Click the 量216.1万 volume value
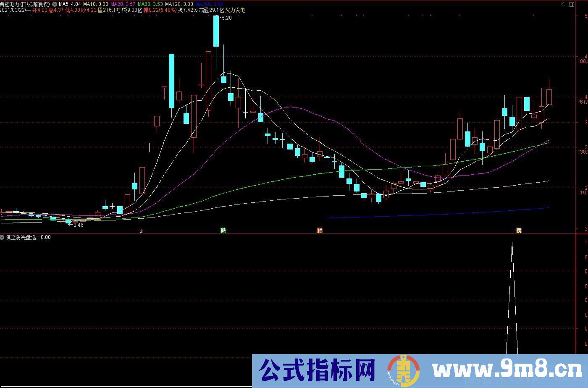The image size is (588, 388). point(108,10)
